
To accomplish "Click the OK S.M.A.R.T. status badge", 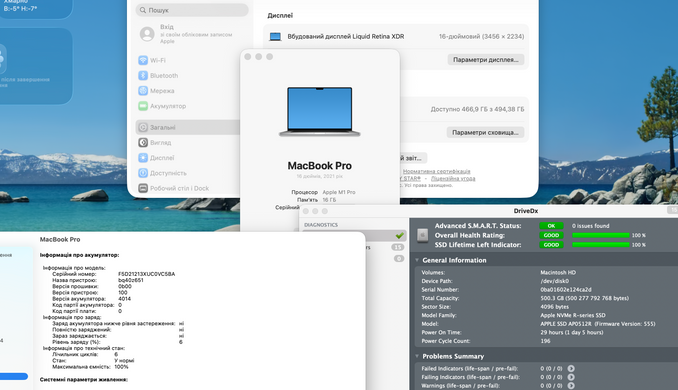I will [x=551, y=226].
